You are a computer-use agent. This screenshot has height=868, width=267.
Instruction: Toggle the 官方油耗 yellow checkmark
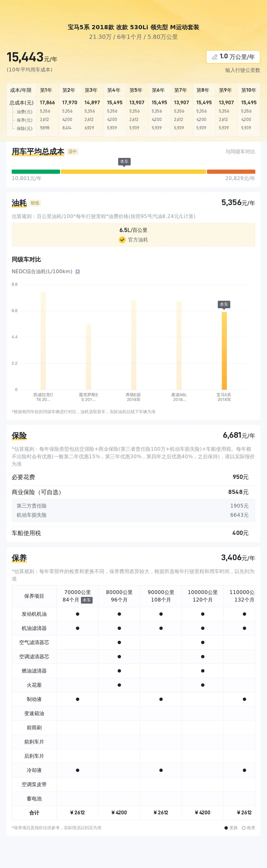pos(122,240)
